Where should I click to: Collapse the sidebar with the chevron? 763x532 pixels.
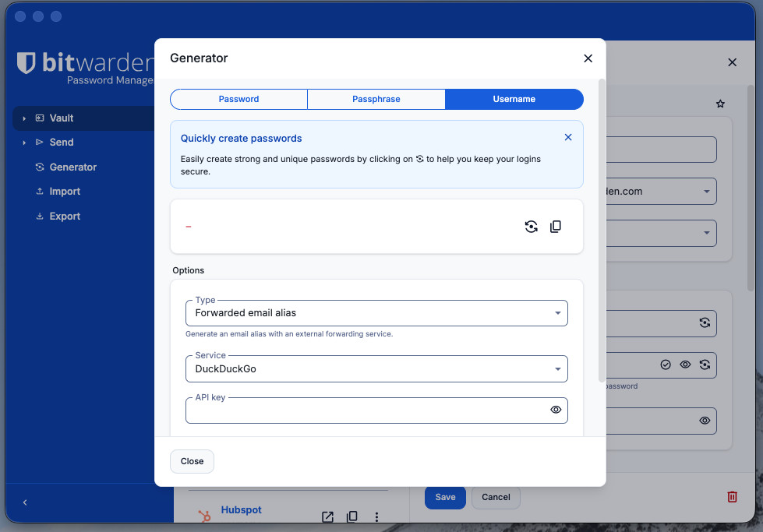pyautogui.click(x=25, y=502)
